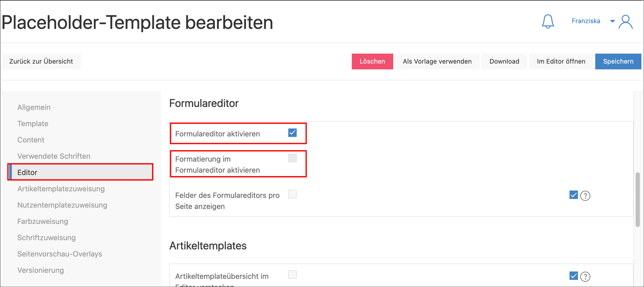Screen dimensions: 644x287
Task: Click Zurück zur Übersicht button
Action: [41, 61]
